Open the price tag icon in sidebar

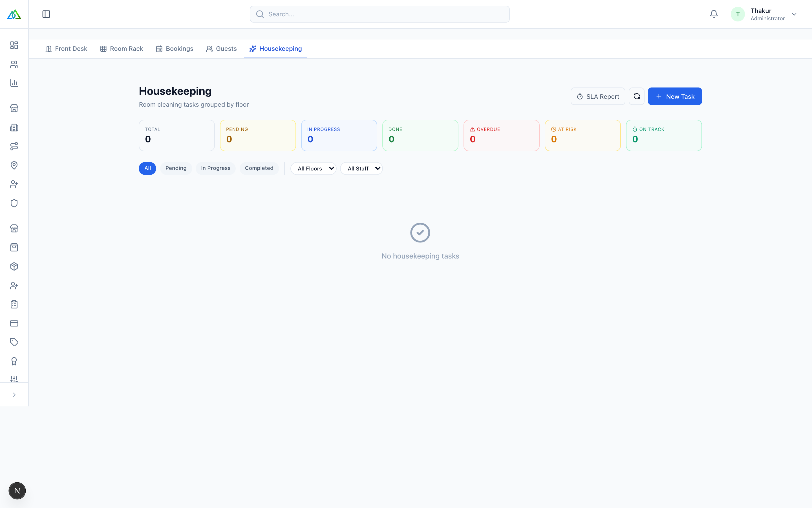coord(14,342)
